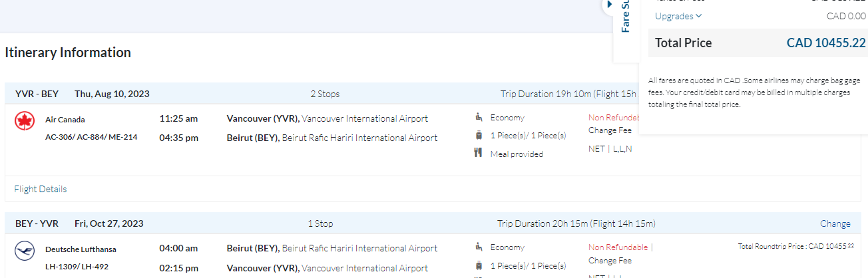This screenshot has height=278, width=868.
Task: View Change Fee for Lufthansa flight
Action: click(610, 261)
